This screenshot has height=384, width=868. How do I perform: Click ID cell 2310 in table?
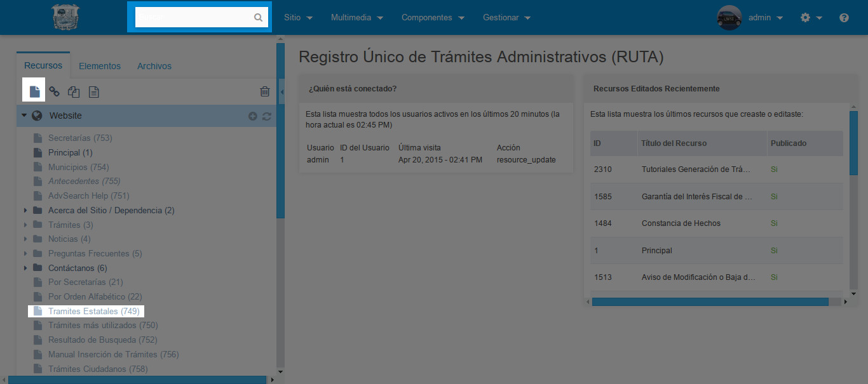click(x=602, y=169)
